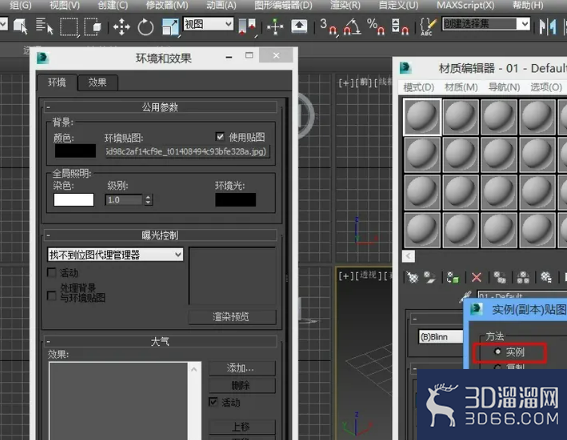Image resolution: width=567 pixels, height=440 pixels.
Task: Click Use Pivot Point Center icon
Action: [x=247, y=27]
